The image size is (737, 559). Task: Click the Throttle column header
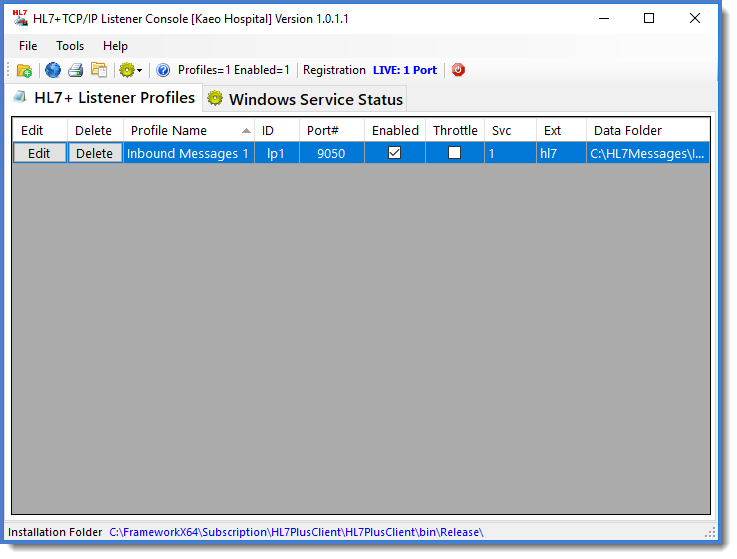tap(455, 131)
